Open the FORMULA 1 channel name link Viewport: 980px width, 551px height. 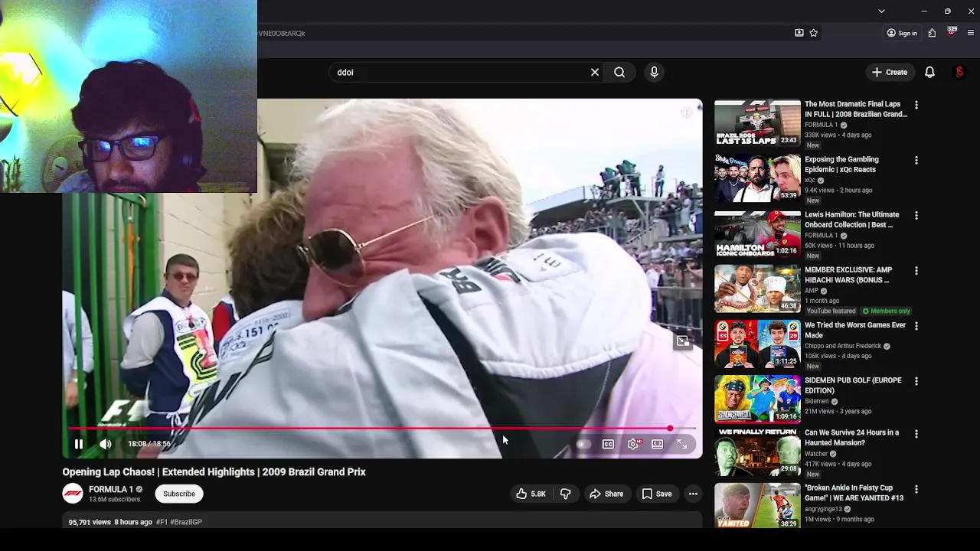(111, 489)
